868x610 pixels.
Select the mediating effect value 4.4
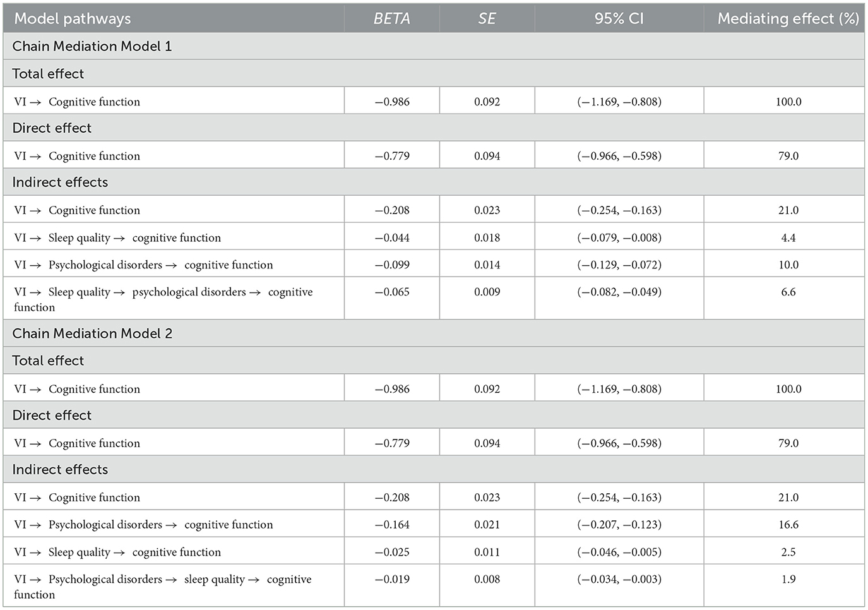click(788, 238)
